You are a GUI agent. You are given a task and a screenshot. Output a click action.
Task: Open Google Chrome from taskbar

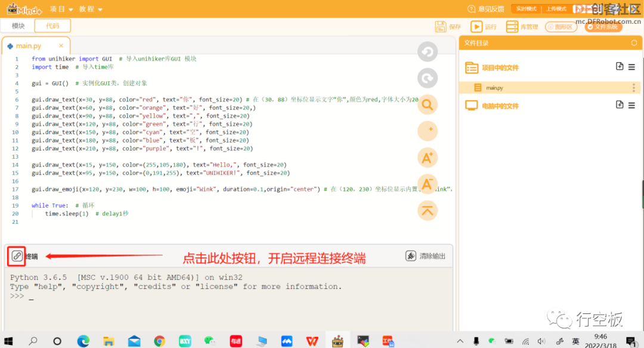(159, 341)
